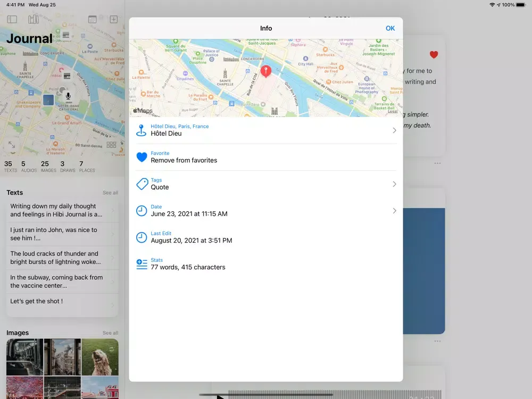Click the location services arrow in status bar

(x=498, y=5)
